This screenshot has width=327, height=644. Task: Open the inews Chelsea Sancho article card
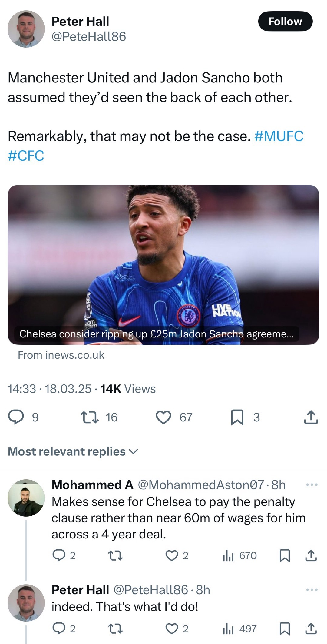[x=163, y=264]
